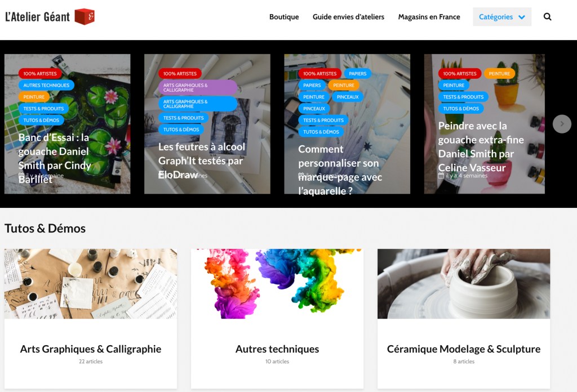
Task: Select the purple Arts Graphiques & Calligraphie tag
Action: click(198, 87)
